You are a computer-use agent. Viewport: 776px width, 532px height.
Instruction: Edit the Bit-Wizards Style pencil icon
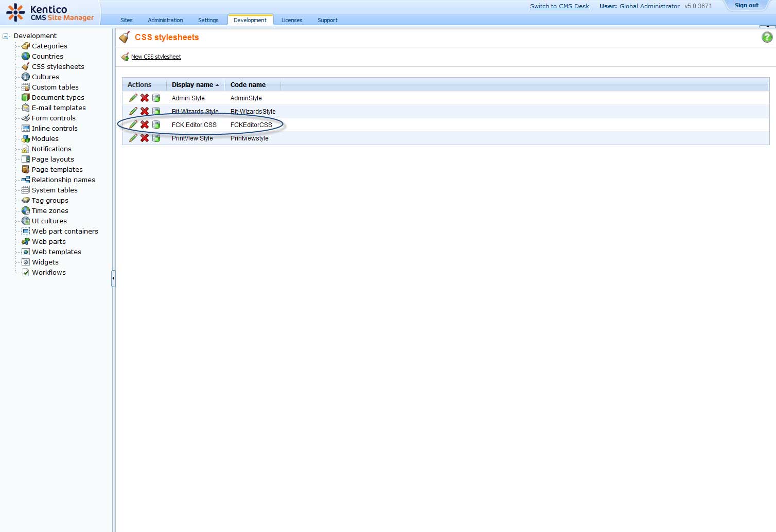(x=133, y=111)
